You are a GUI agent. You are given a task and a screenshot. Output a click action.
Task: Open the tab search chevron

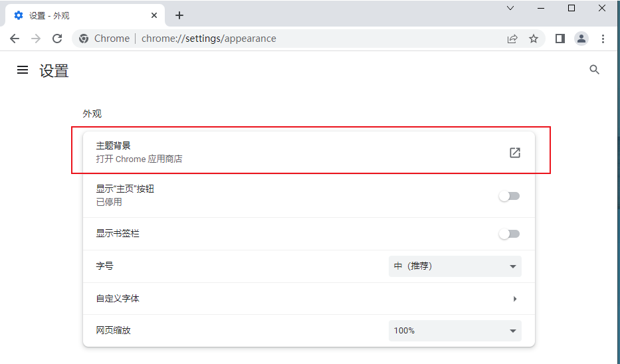[510, 9]
